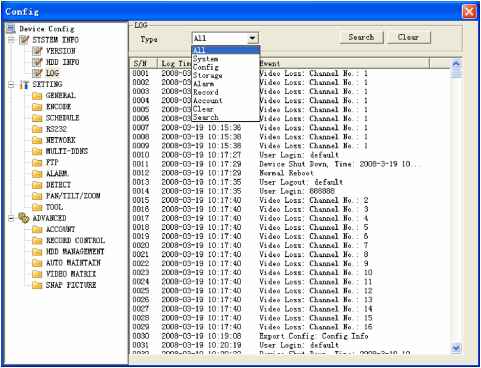Select log row 0031 User Login default

tap(289, 345)
